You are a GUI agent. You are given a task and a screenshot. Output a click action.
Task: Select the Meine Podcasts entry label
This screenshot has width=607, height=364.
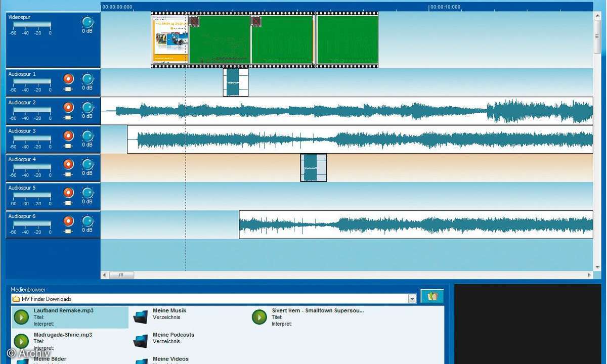(174, 335)
